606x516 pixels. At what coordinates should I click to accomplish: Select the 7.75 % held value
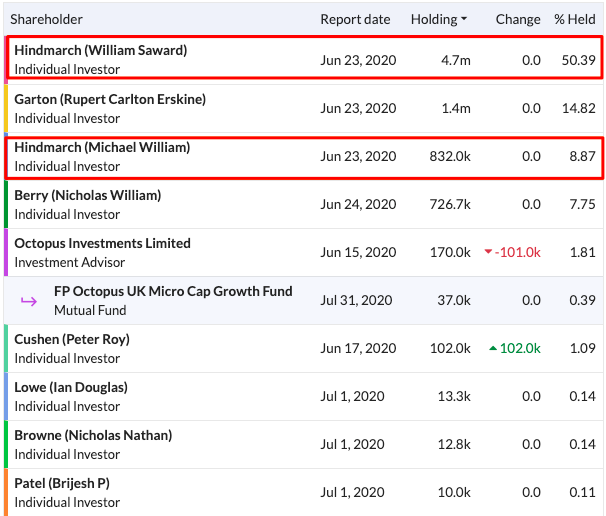point(582,204)
